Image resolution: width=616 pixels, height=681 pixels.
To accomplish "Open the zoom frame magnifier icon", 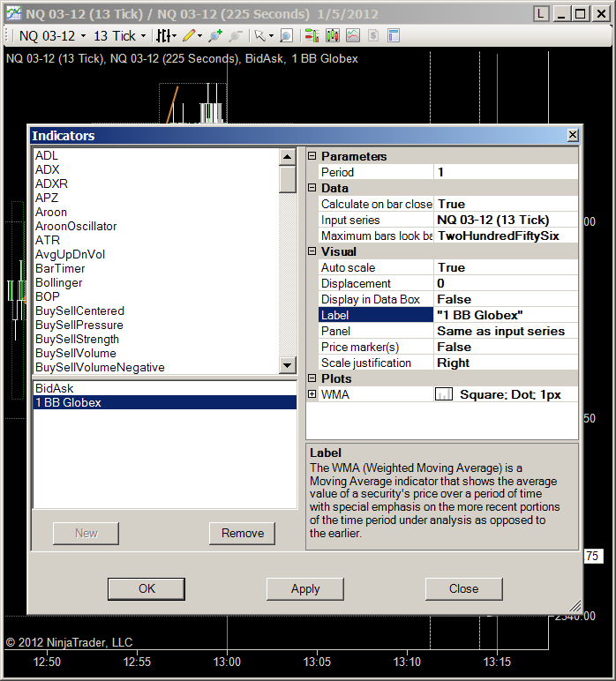I will click(286, 35).
